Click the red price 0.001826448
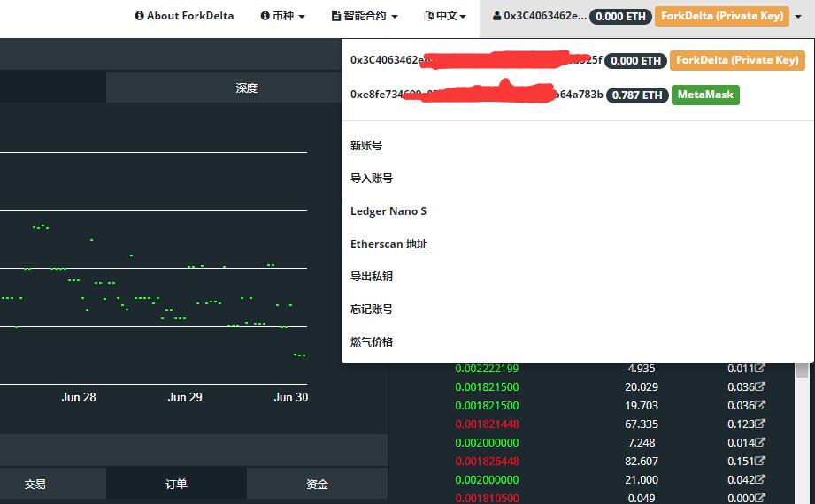Screen dimensions: 815x504 click(487, 461)
